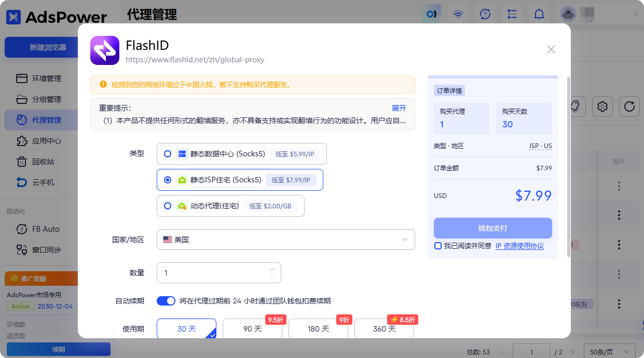This screenshot has height=358, width=644.
Task: Click the 窗口同步 icon
Action: click(21, 250)
